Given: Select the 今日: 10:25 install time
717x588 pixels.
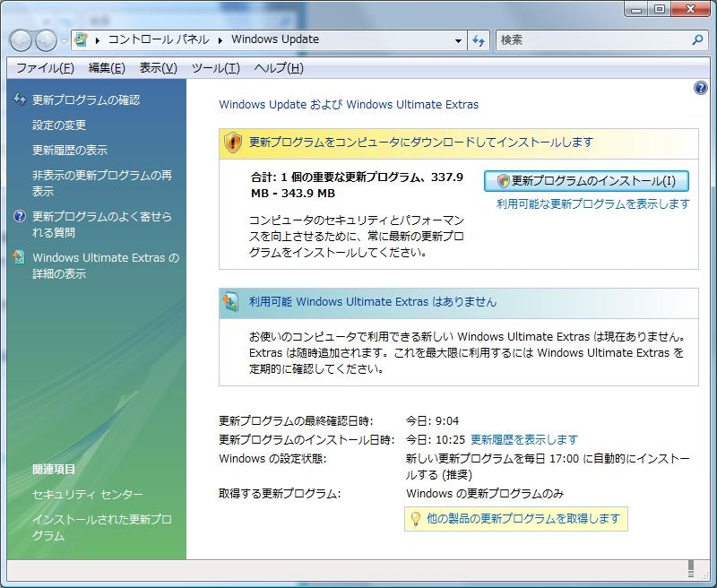Looking at the screenshot, I should [436, 440].
